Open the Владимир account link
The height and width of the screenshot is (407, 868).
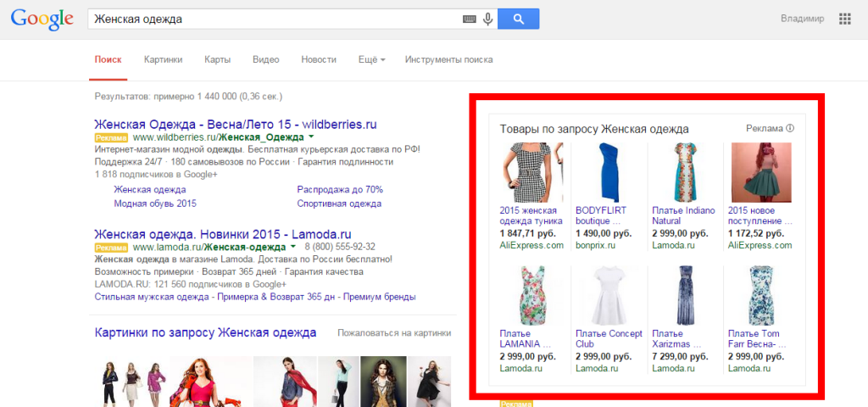802,19
